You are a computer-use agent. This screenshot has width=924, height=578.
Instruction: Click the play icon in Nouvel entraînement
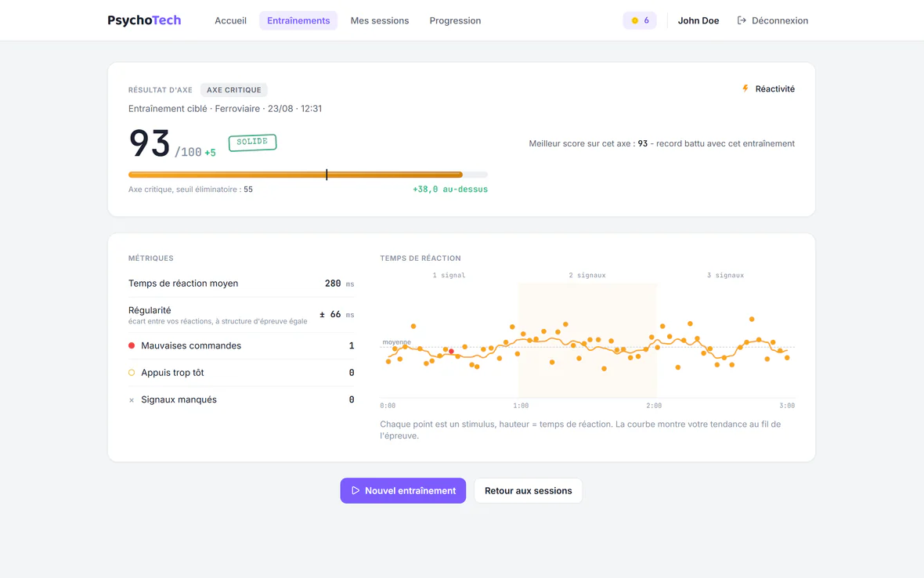[356, 490]
